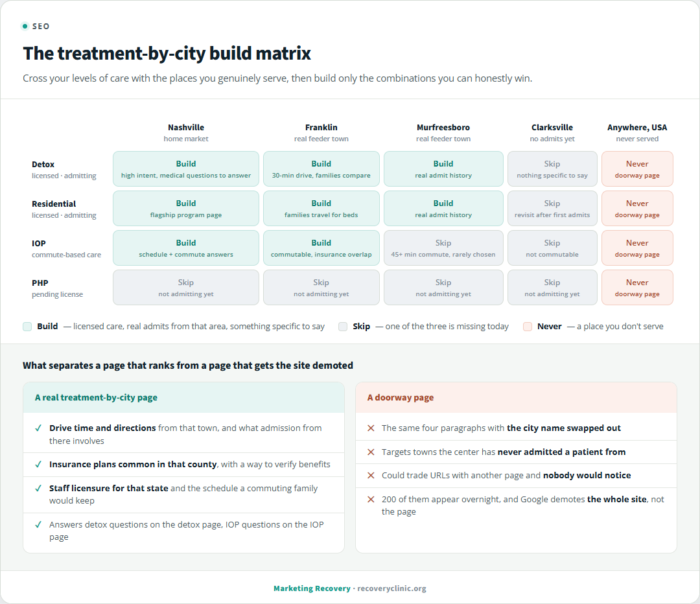This screenshot has height=604, width=700.
Task: Select PHP Murfreesboro 'not admitting yet' cell
Action: point(443,288)
